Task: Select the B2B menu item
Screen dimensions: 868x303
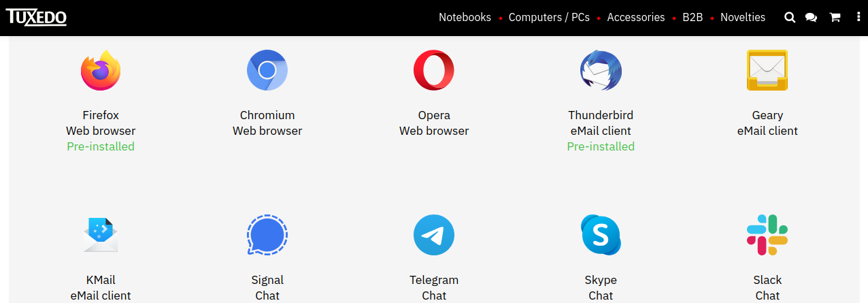Action: pos(692,18)
